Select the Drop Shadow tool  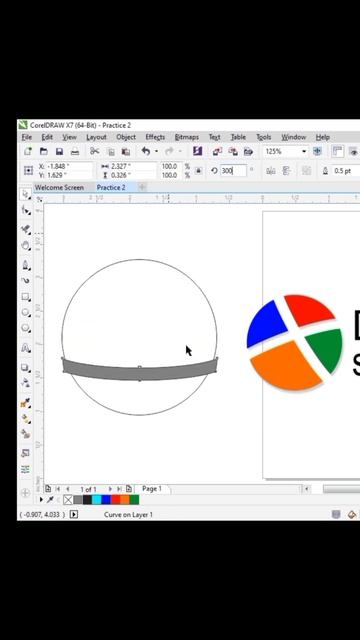pos(26,367)
